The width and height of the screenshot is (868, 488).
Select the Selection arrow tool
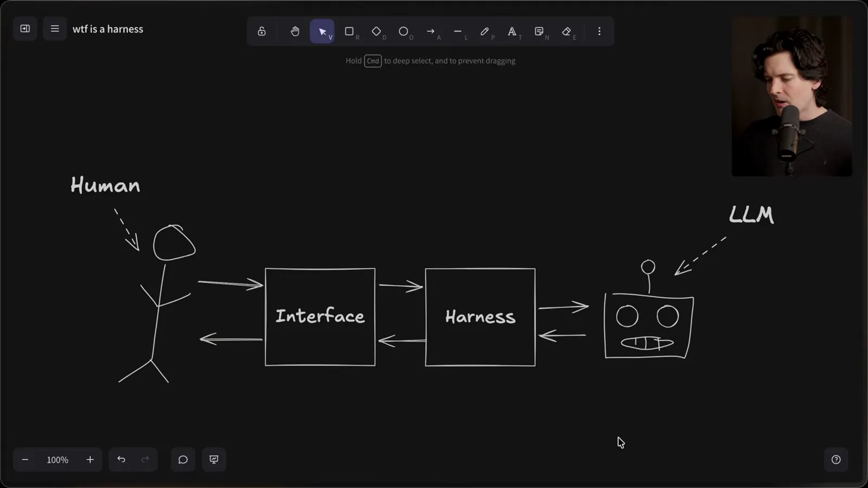322,31
